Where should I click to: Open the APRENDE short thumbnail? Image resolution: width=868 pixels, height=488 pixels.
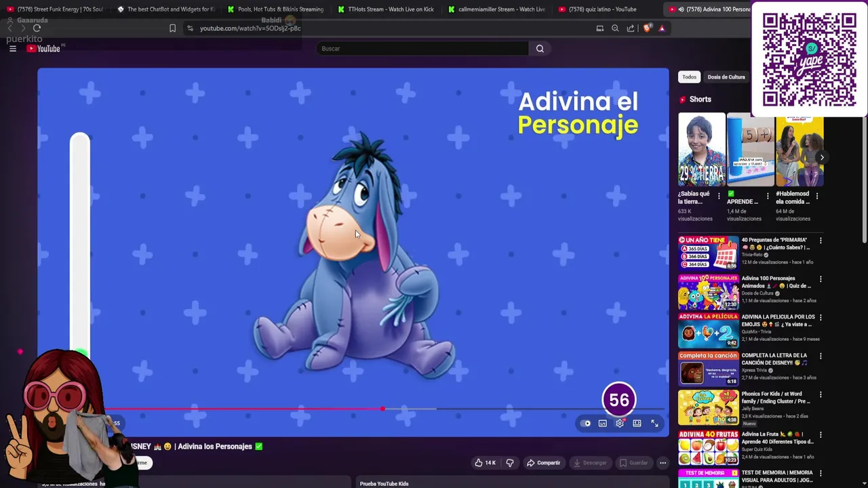click(751, 150)
